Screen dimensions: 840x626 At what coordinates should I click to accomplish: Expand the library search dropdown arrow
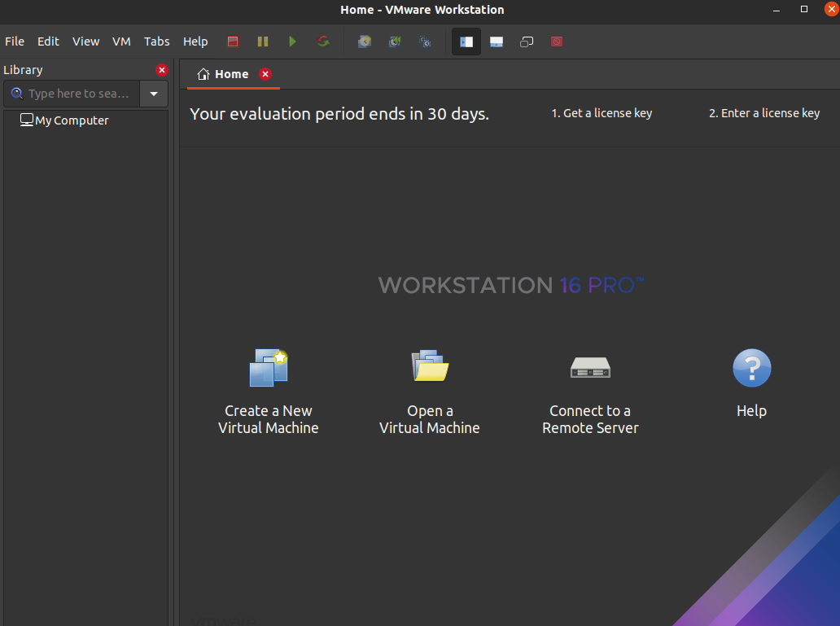pos(154,94)
